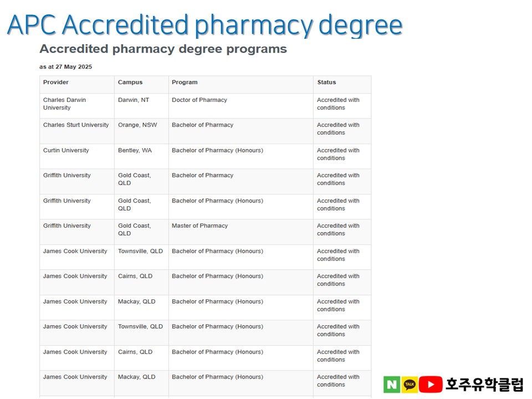The height and width of the screenshot is (399, 532).
Task: Click the Master of Pharmacy program
Action: point(199,226)
